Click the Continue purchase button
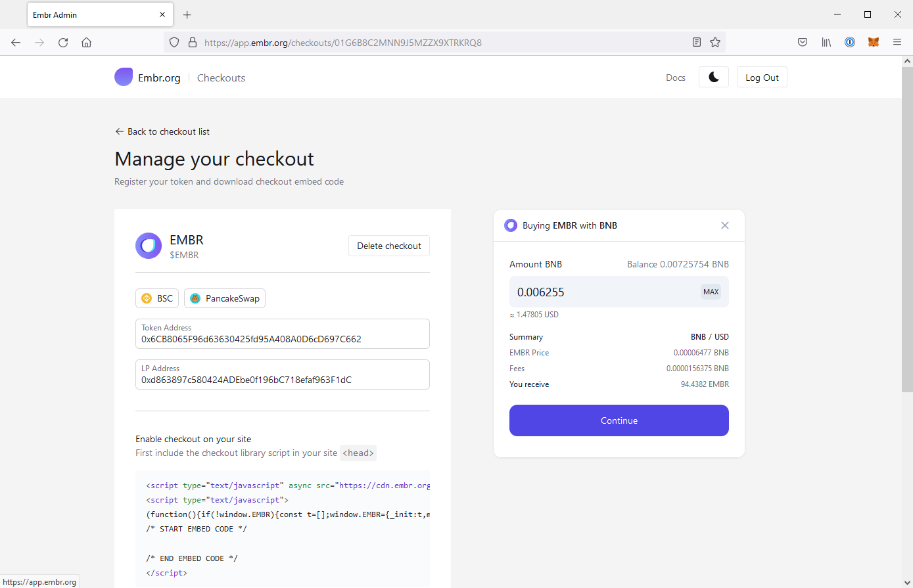 tap(619, 420)
